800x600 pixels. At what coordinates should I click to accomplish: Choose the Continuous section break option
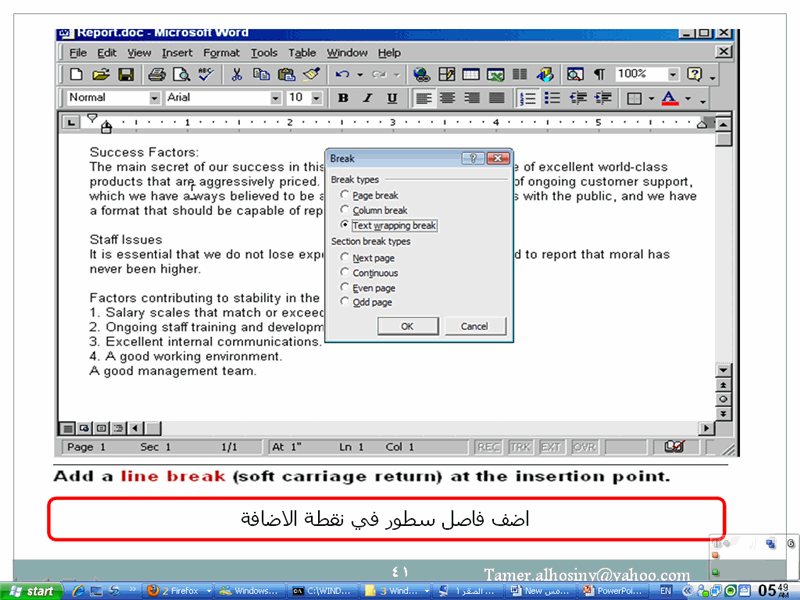345,273
